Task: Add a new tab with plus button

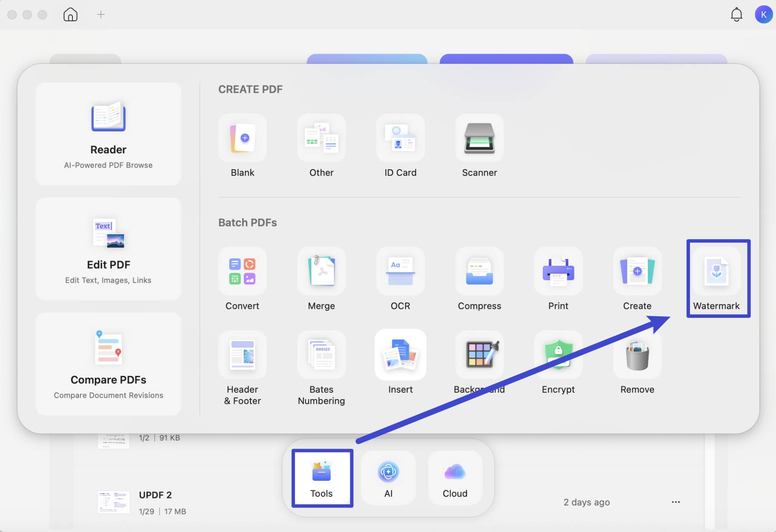Action: point(101,14)
